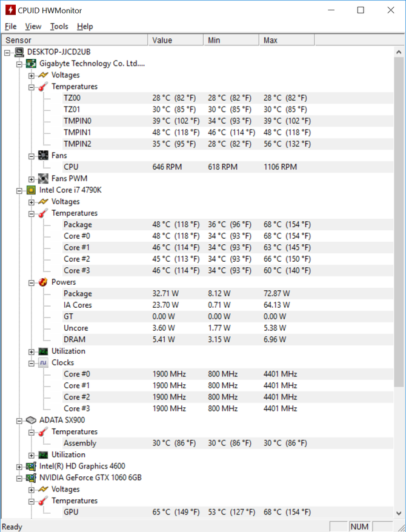This screenshot has height=532, width=406.
Task: Click the vertical scrollbar thumb
Action: [x=399, y=222]
